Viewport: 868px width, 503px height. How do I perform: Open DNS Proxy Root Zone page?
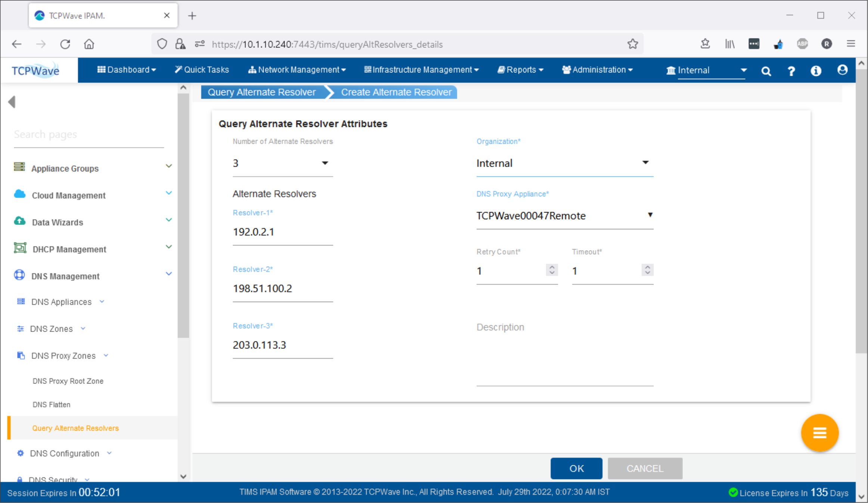click(68, 381)
